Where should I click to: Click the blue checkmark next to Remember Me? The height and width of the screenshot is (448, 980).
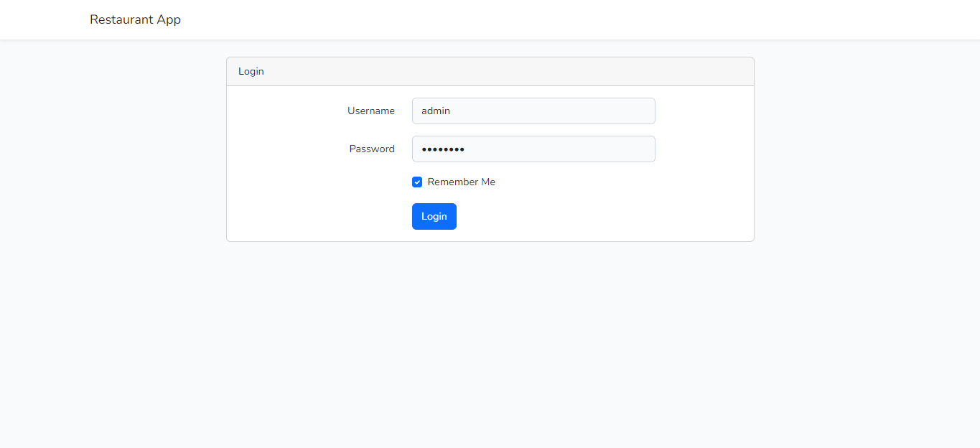[x=417, y=182]
